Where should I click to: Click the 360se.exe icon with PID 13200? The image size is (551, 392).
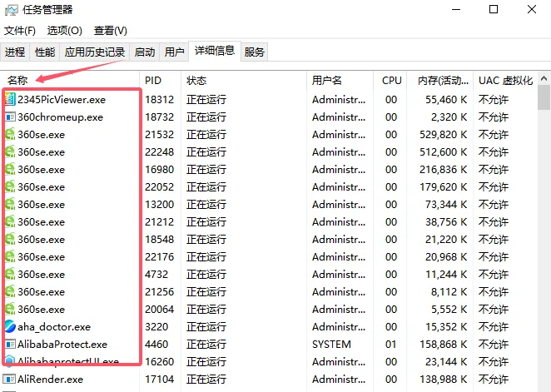pos(10,205)
